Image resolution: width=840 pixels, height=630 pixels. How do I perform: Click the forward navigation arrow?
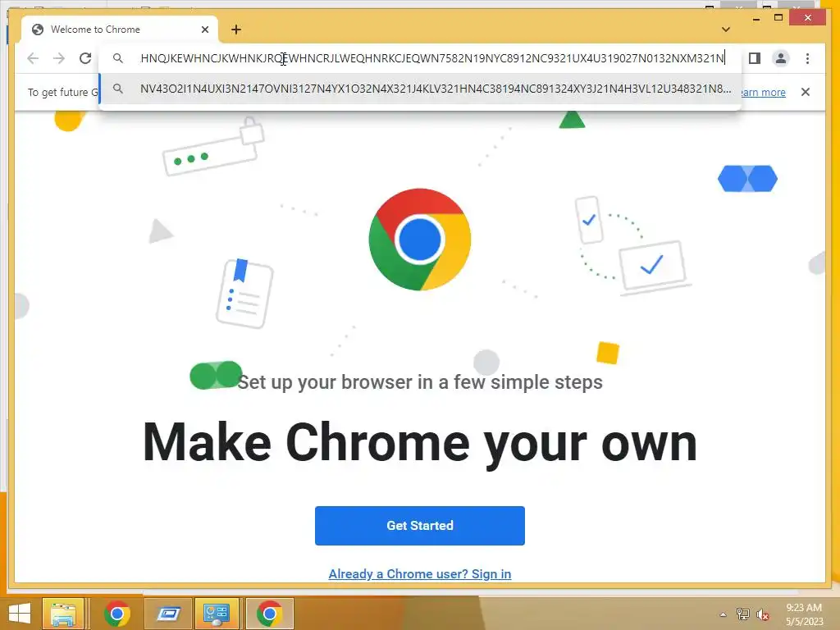(59, 58)
